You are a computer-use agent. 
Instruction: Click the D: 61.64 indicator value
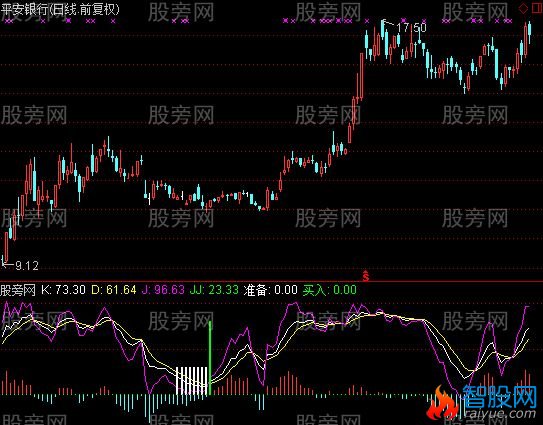coord(114,290)
